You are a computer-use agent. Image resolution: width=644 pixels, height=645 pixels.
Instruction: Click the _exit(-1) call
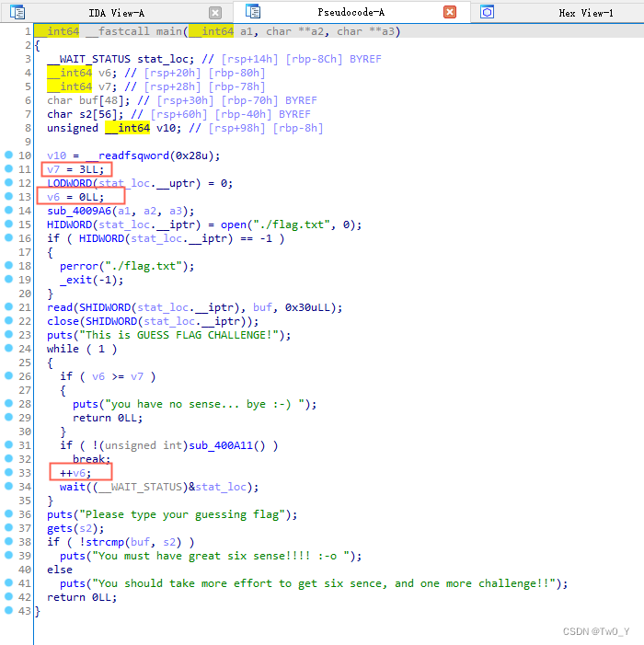coord(92,280)
